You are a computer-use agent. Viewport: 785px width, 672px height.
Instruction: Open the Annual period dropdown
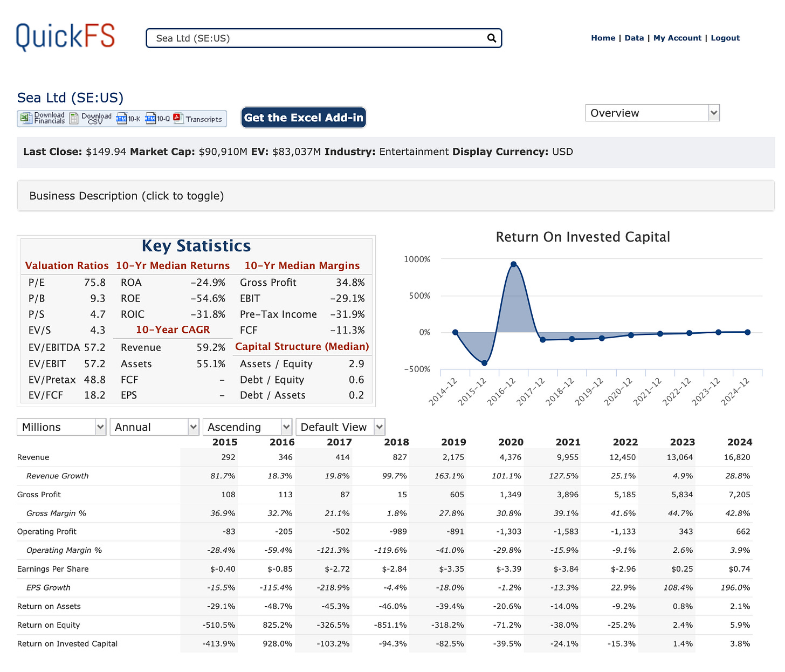(x=154, y=427)
